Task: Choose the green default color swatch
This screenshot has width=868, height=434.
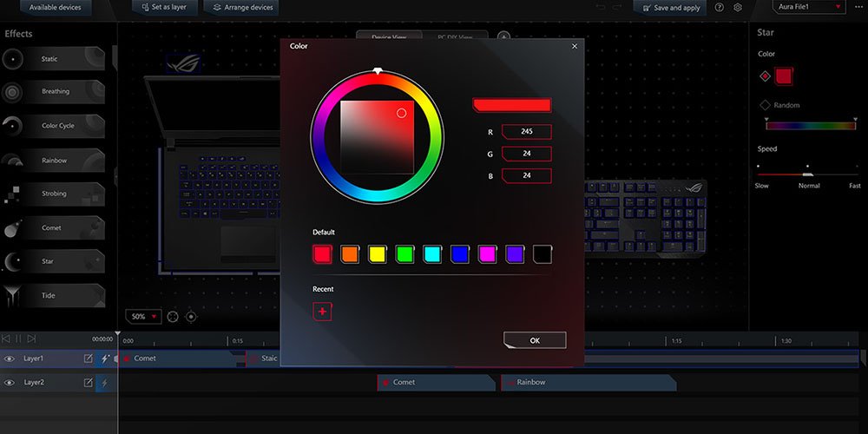Action: click(x=404, y=254)
